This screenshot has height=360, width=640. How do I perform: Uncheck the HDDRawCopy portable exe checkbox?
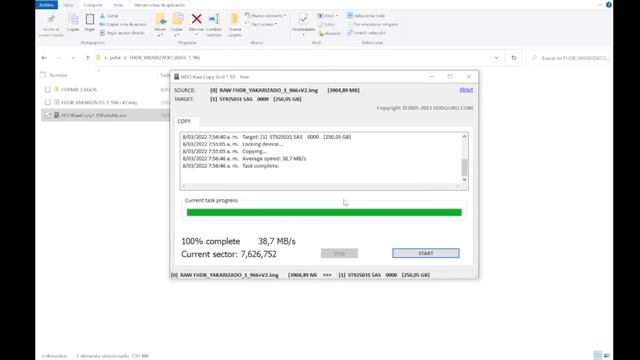(48, 116)
